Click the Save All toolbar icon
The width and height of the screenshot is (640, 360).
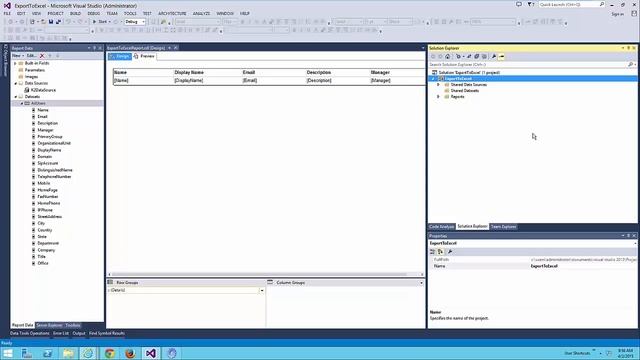[x=58, y=22]
